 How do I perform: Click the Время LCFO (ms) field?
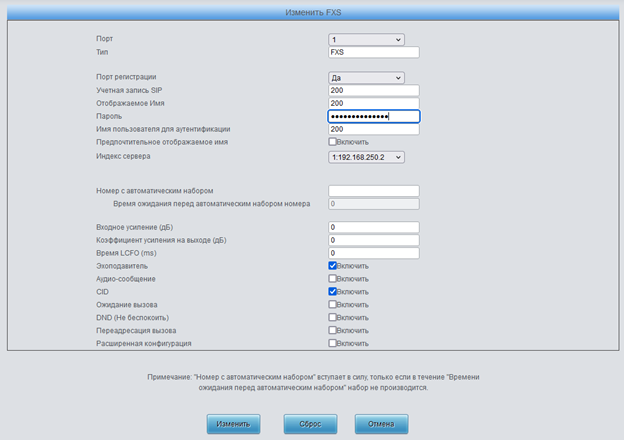(x=374, y=253)
